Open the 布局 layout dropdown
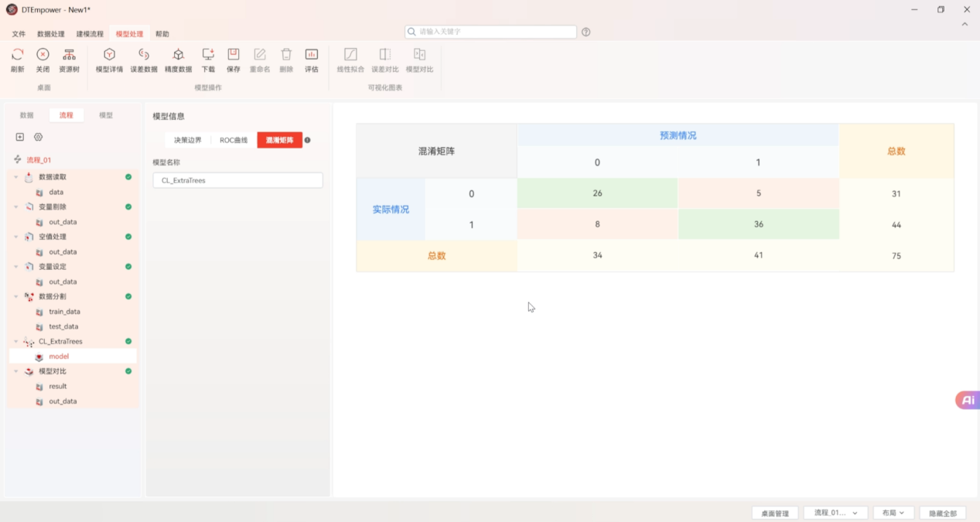 click(893, 513)
